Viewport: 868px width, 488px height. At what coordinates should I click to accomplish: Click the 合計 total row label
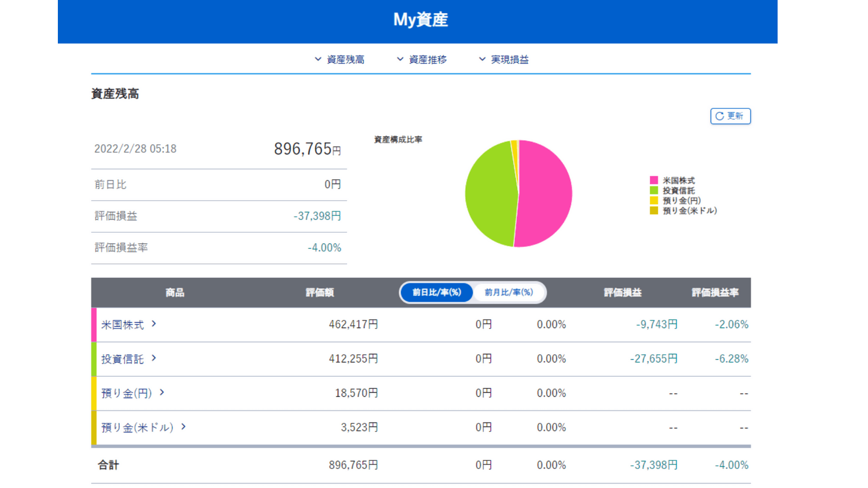[x=108, y=465]
